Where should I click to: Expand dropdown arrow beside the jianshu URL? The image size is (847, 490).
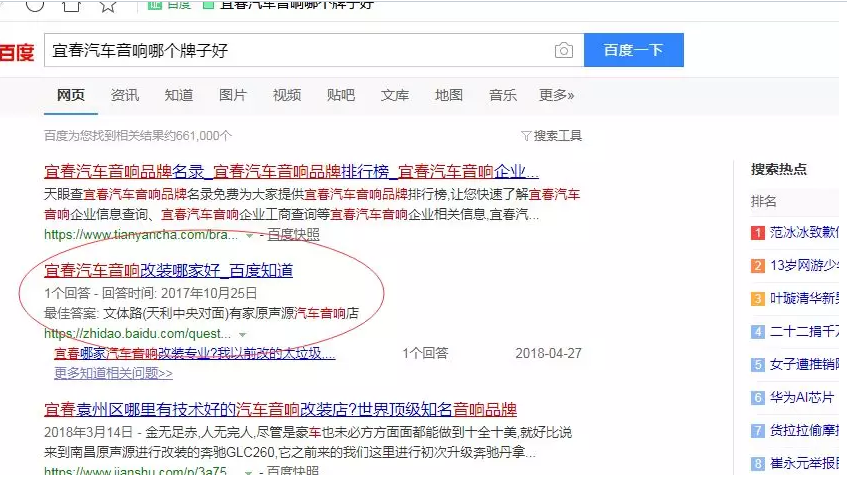click(x=248, y=473)
